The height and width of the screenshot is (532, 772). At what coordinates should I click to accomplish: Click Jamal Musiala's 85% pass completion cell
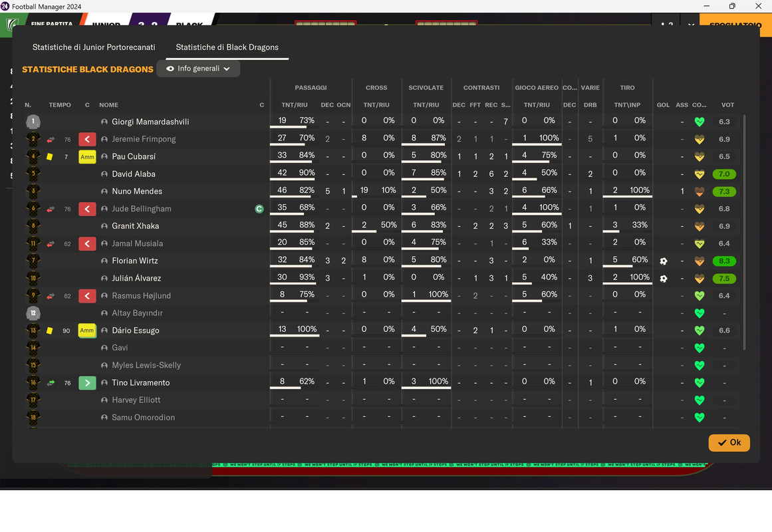[307, 242]
